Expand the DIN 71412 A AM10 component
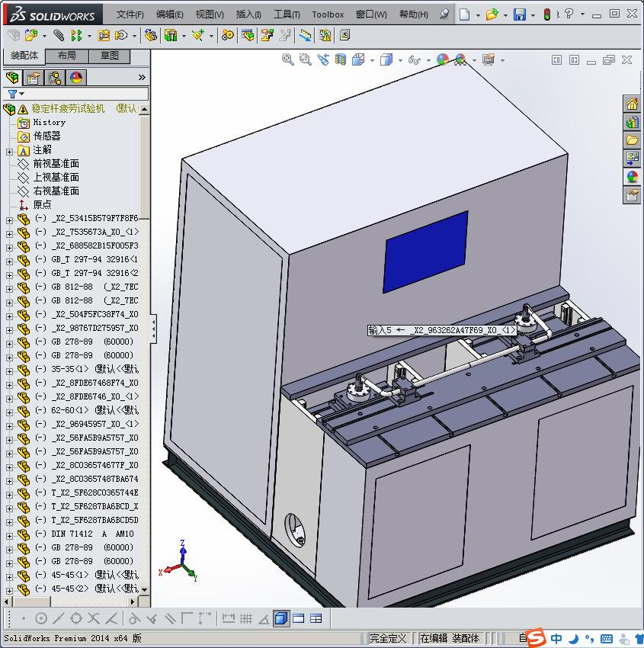The height and width of the screenshot is (648, 644). 9,536
